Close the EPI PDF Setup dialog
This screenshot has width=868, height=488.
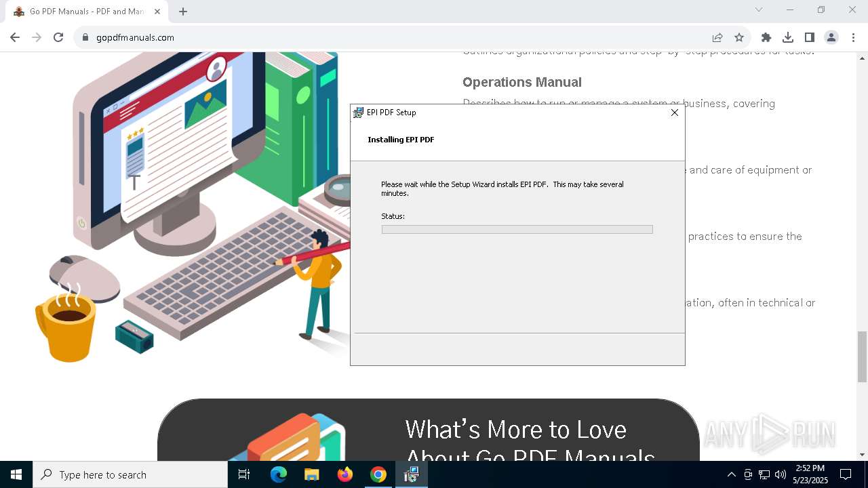click(x=675, y=113)
